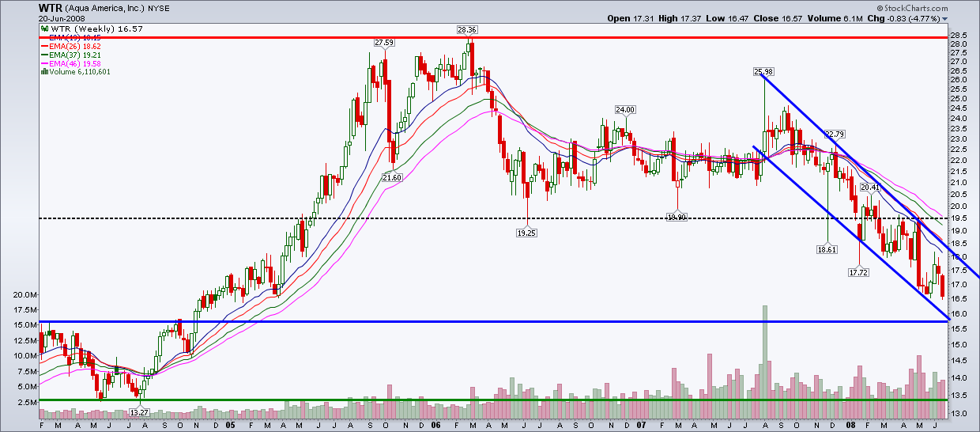Click the 20-Jun-2008 date label
Screen dimensions: 980x432
pyautogui.click(x=61, y=18)
